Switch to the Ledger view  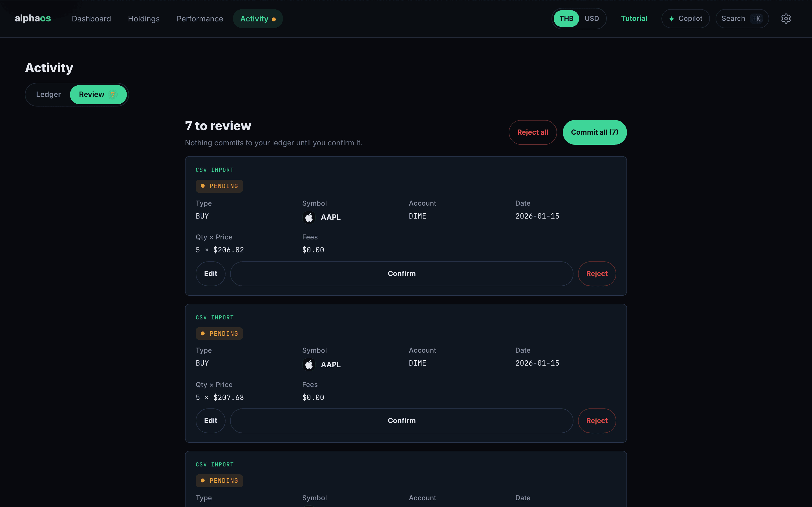click(48, 95)
